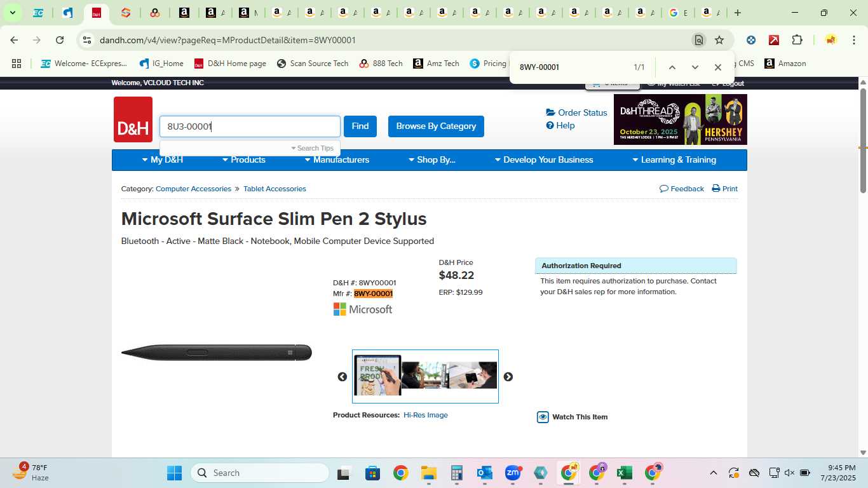The image size is (868, 488).
Task: Open Windows Start menu
Action: 174,473
